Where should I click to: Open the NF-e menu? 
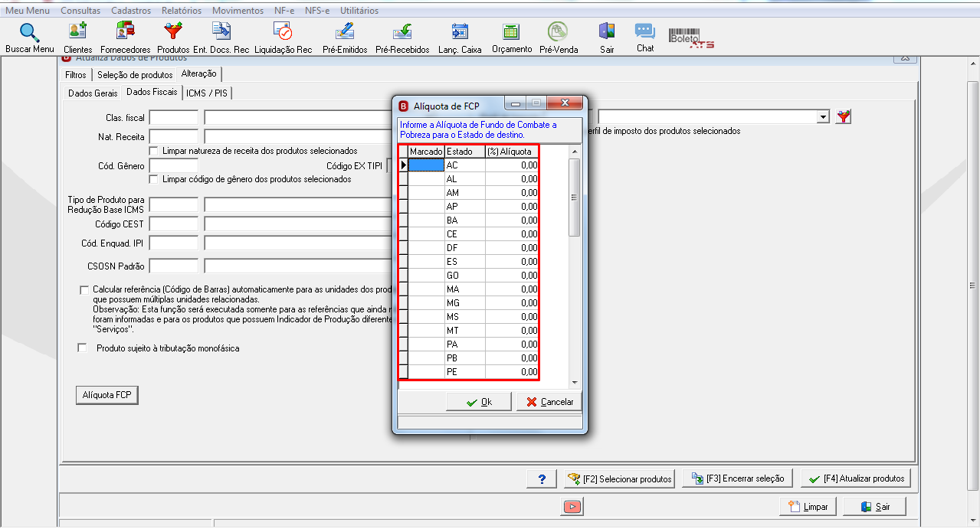[284, 11]
